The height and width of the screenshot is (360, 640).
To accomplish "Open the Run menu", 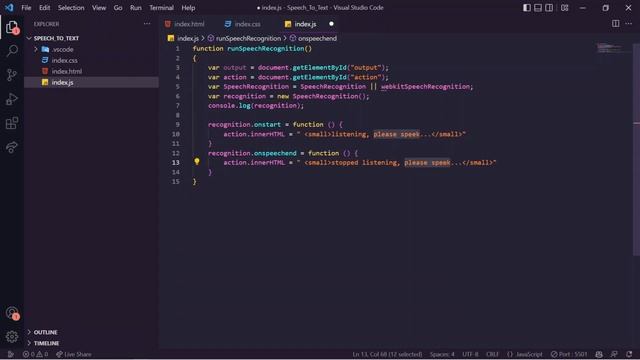I will tap(136, 8).
